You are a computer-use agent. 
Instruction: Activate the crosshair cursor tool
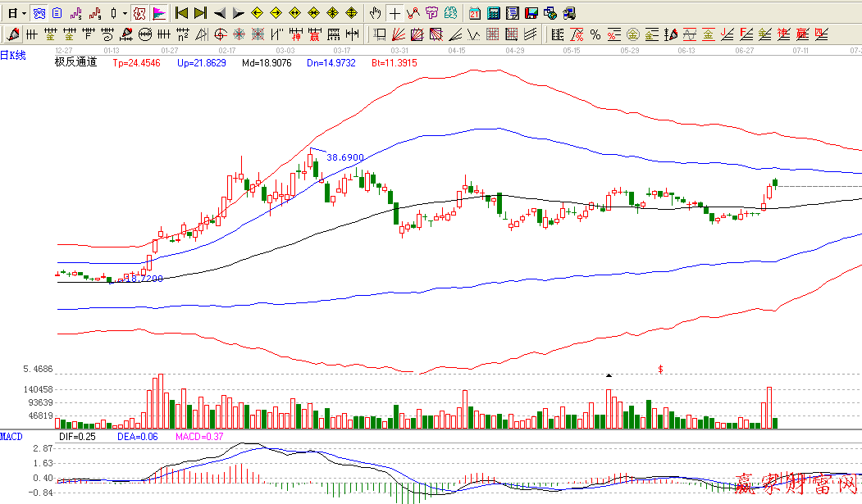pos(395,13)
